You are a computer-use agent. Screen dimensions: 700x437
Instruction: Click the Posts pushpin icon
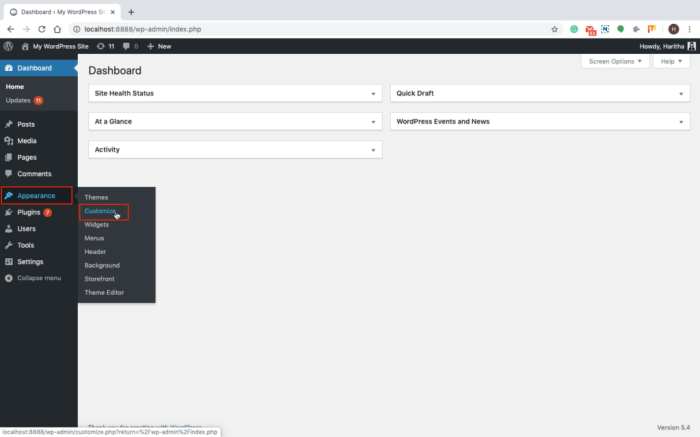[x=8, y=124]
